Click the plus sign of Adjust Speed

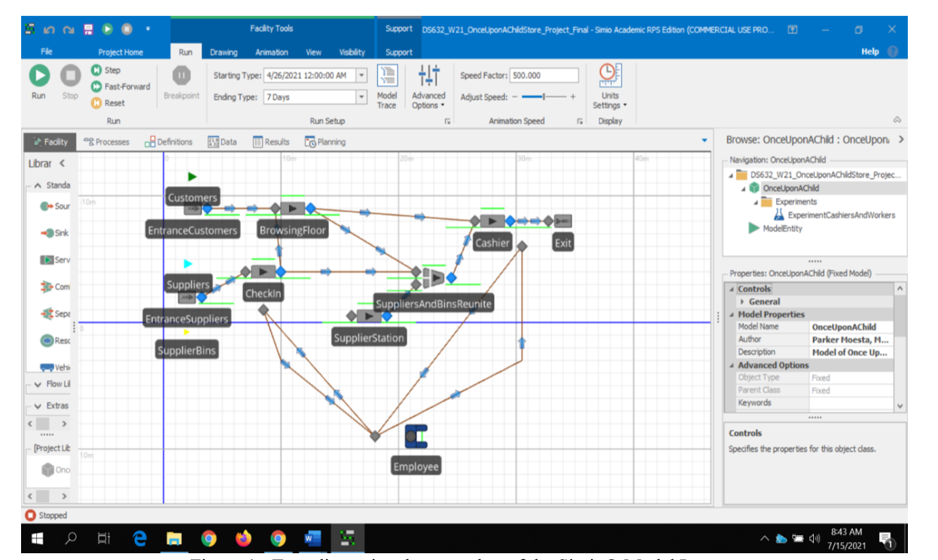point(572,96)
